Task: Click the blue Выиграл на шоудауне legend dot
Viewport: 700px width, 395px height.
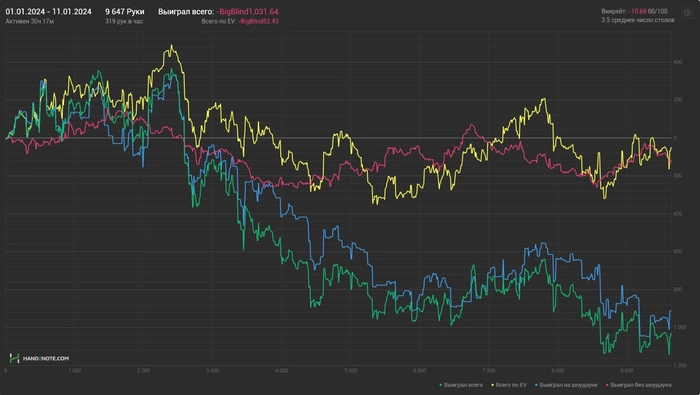Action: click(536, 385)
